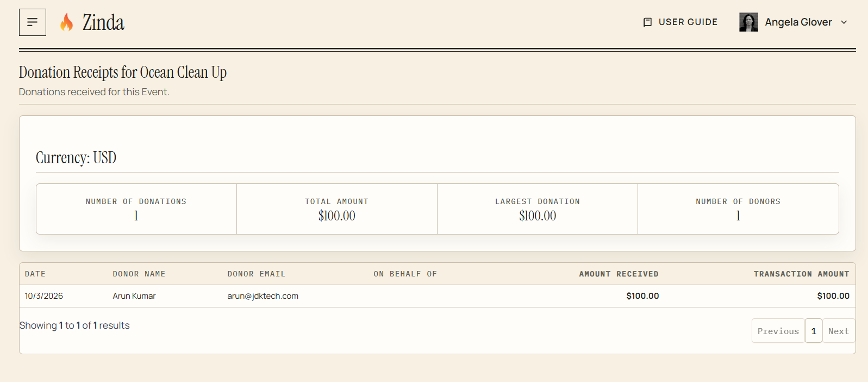Go to Previous results page
The image size is (868, 382).
778,331
